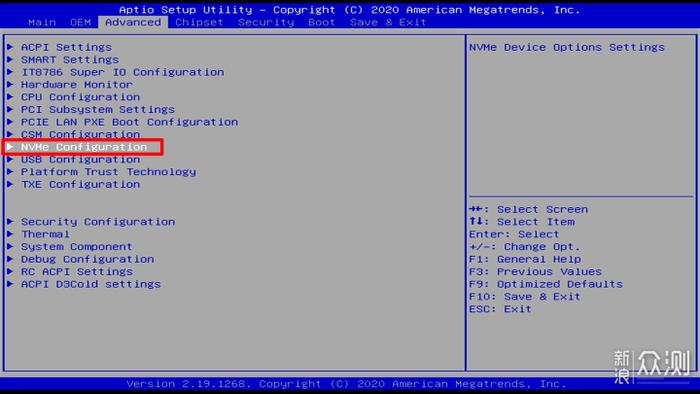The width and height of the screenshot is (700, 394).
Task: Select the Advanced tab
Action: tap(133, 22)
